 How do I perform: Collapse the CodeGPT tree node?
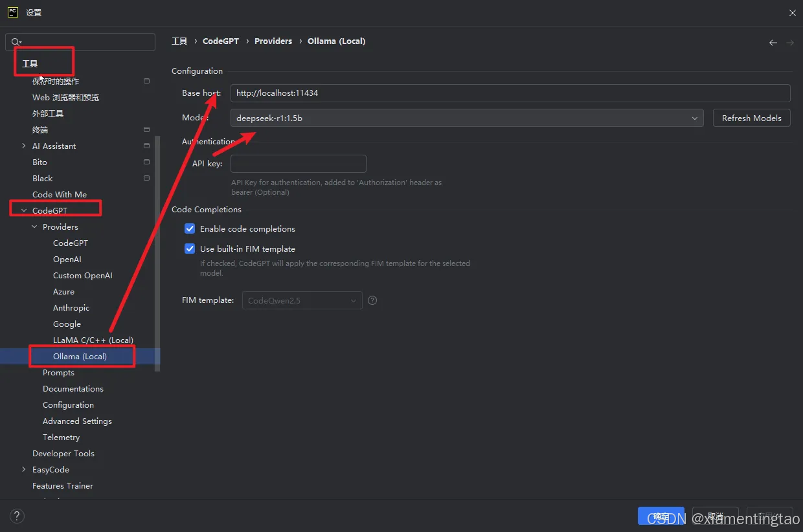[x=24, y=211]
